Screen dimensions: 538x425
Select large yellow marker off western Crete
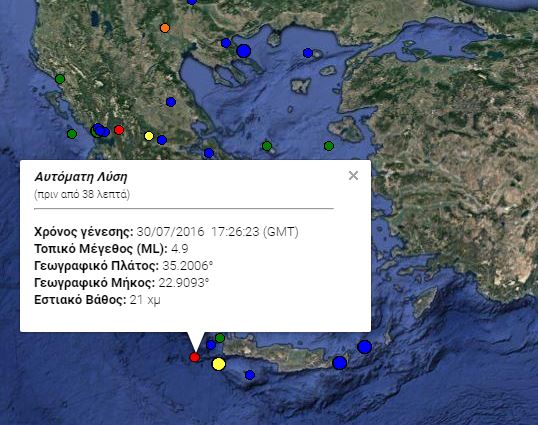(219, 364)
